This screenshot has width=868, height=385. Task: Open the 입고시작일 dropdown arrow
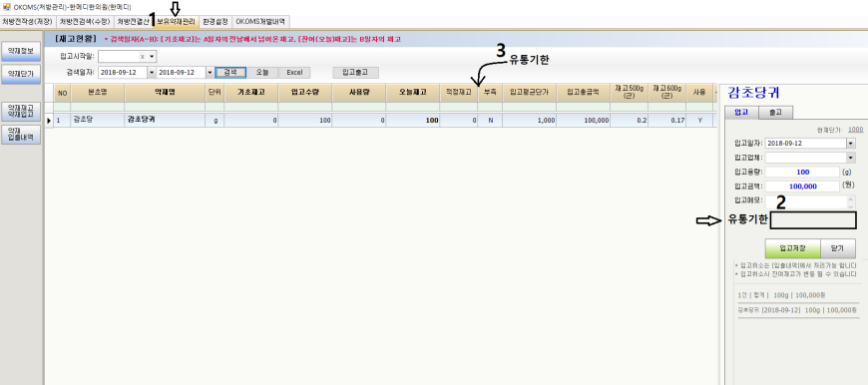(x=152, y=57)
